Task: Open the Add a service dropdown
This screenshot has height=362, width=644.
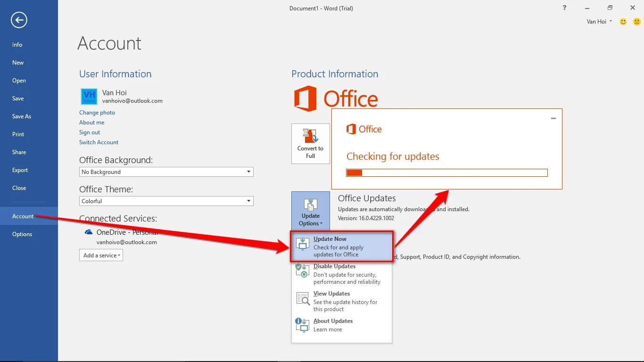Action: 101,255
